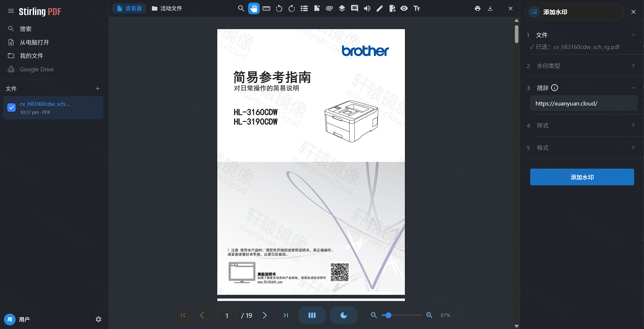Click the text size Tt icon

coord(417,8)
